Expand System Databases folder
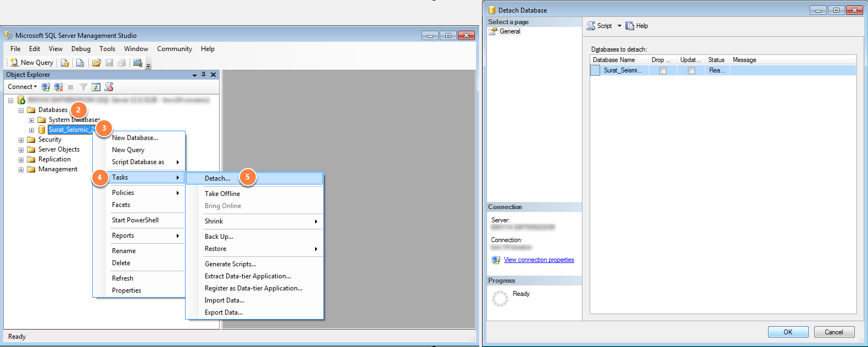This screenshot has width=868, height=347. click(31, 120)
